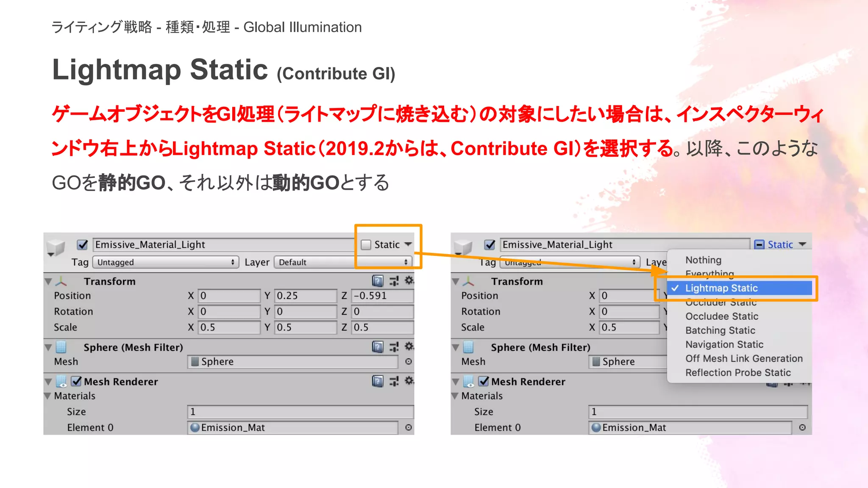The width and height of the screenshot is (868, 488).
Task: Click the Emissive_Material_Light name field, right inspector
Action: [x=625, y=244]
